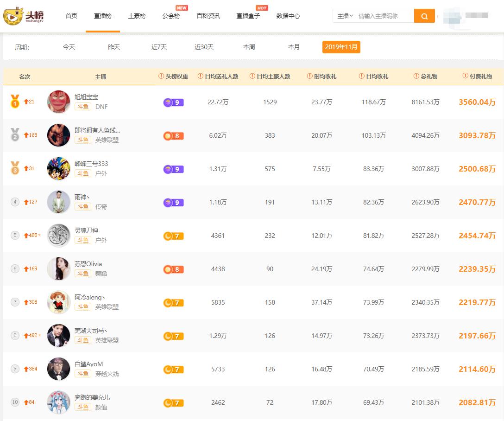Click the orange search magnifier icon
504x421 pixels.
(x=424, y=15)
